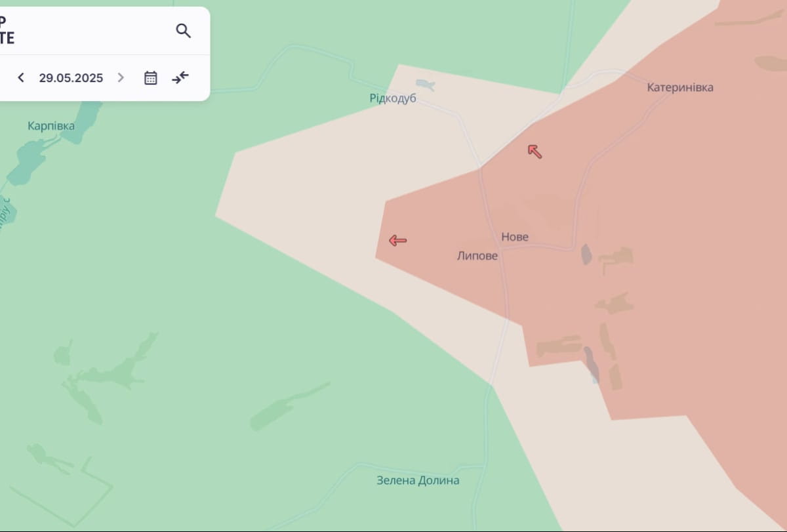Open the calendar date picker icon

point(151,78)
